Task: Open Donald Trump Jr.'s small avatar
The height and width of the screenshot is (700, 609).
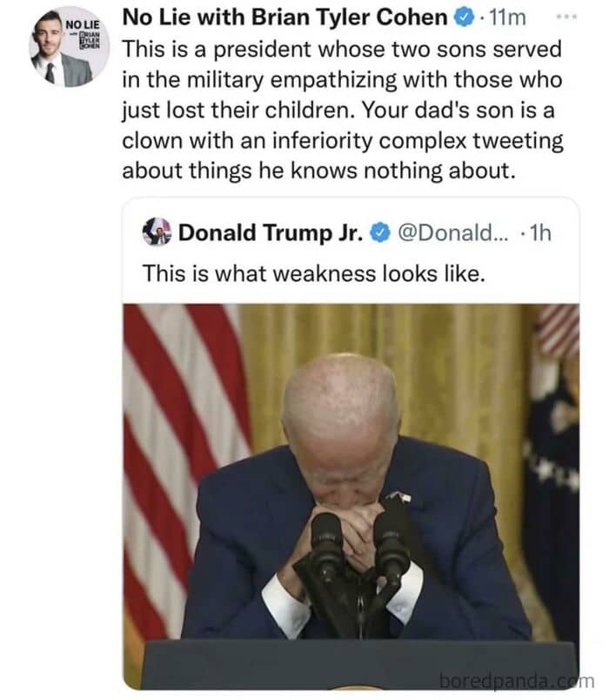Action: click(x=157, y=232)
